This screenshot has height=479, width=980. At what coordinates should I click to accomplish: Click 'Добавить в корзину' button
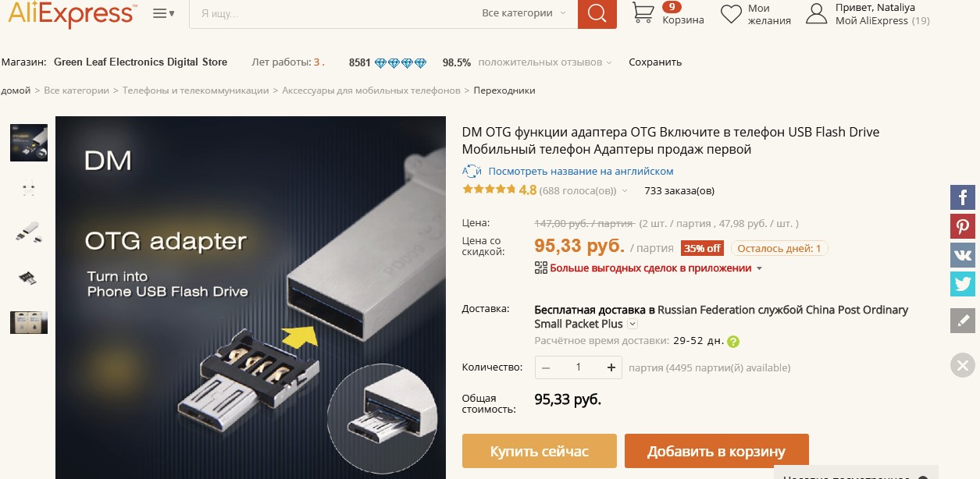pos(716,451)
